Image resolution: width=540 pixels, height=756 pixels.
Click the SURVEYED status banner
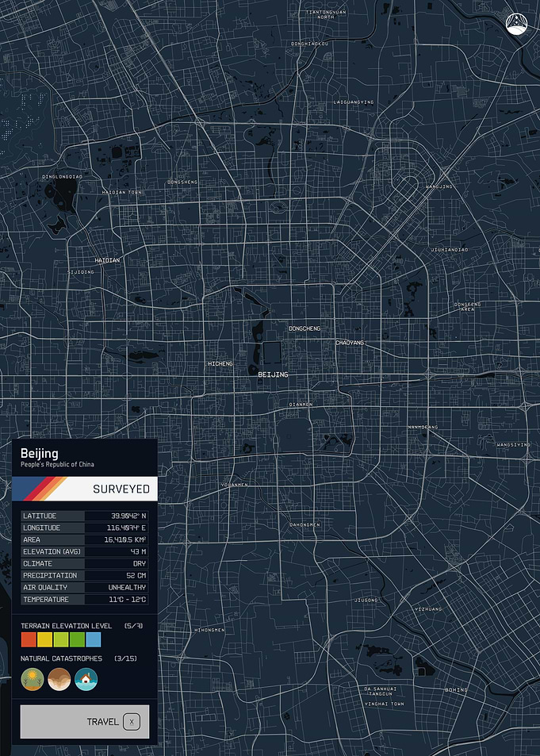[x=85, y=489]
